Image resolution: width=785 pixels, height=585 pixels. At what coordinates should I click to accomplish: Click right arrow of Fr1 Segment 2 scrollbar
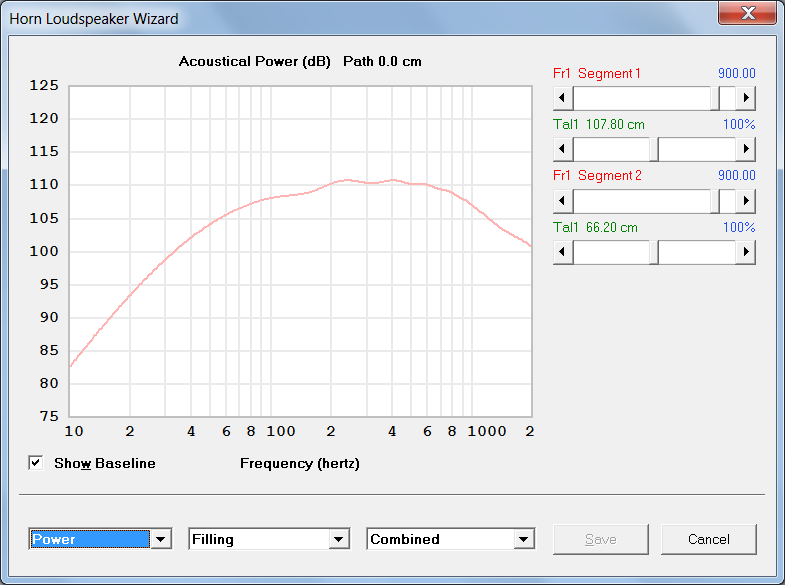(x=745, y=201)
